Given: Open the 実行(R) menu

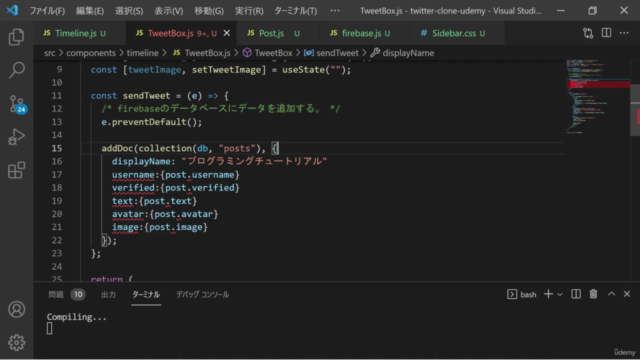Looking at the screenshot, I should [249, 11].
